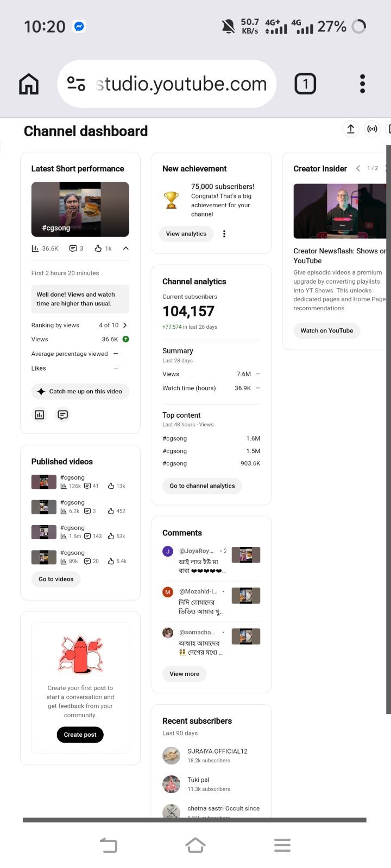Click likes icon for video with 452
This screenshot has height=868, width=391.
coord(111,511)
